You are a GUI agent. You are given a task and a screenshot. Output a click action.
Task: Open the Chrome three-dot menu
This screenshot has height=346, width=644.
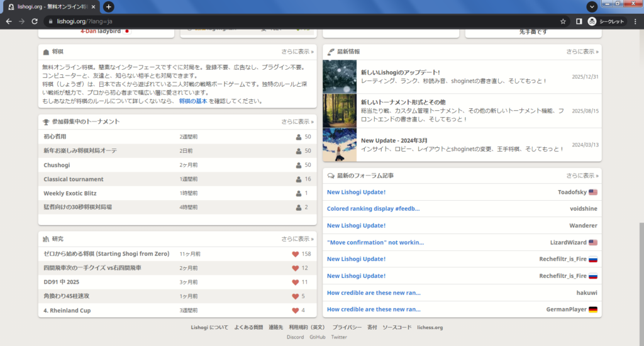click(x=635, y=21)
